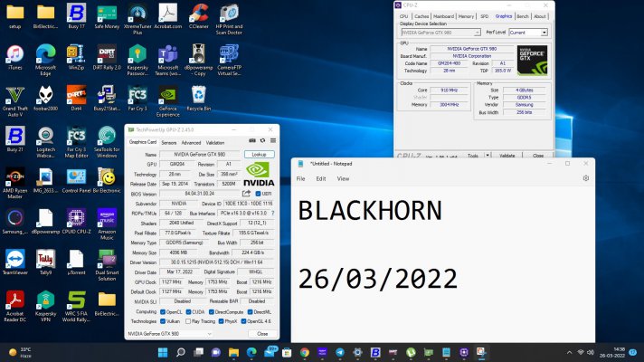This screenshot has height=362, width=644.
Task: Click the Close button in CPU-Z
Action: (x=538, y=156)
